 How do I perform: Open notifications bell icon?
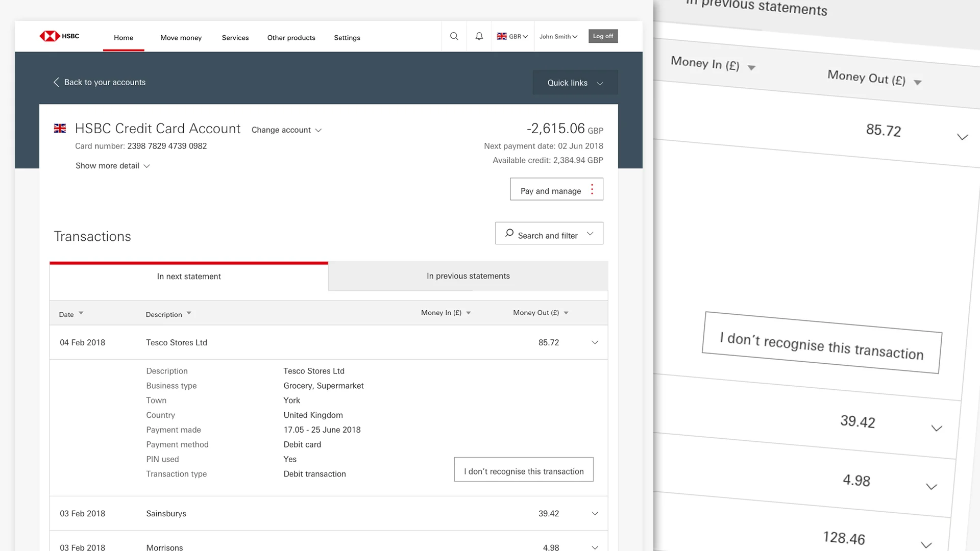479,36
